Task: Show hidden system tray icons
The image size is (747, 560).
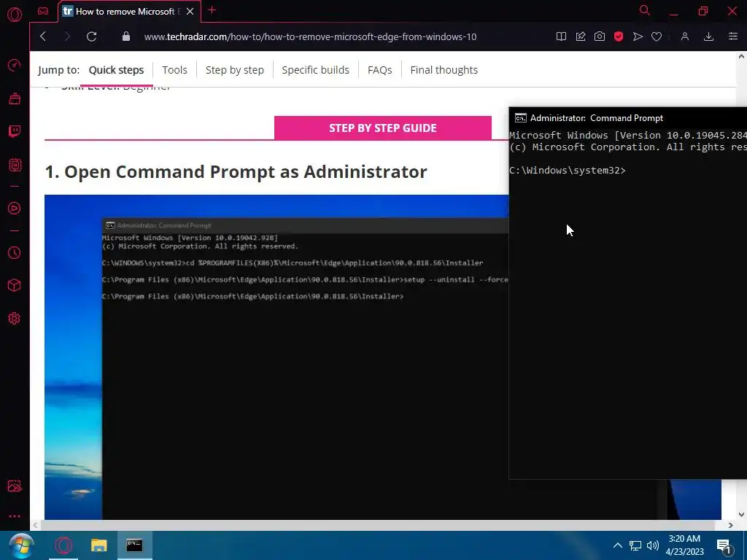Action: point(617,545)
